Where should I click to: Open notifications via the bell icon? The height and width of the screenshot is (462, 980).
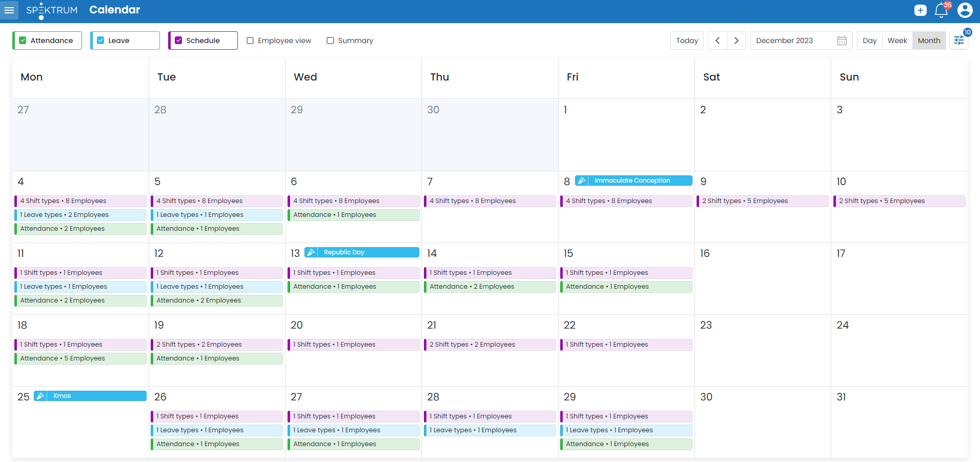click(x=942, y=10)
